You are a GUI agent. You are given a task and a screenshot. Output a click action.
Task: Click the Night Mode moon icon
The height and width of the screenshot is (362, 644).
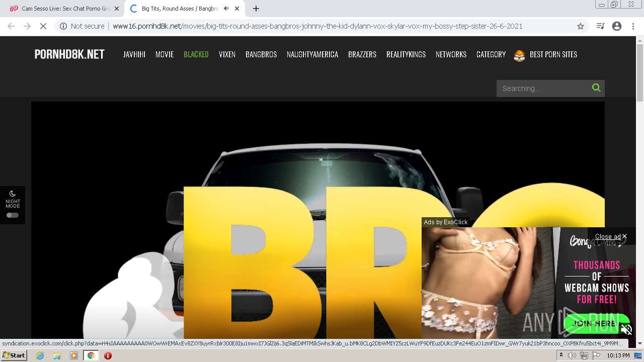(x=13, y=194)
